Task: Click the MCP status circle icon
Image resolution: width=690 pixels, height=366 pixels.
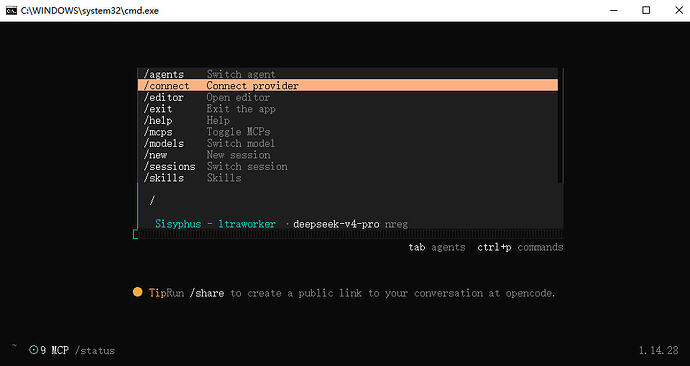Action: (33, 350)
